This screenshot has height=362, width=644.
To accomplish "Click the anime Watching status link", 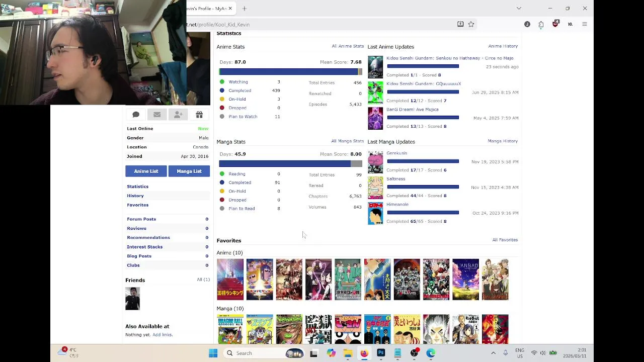I will (238, 82).
